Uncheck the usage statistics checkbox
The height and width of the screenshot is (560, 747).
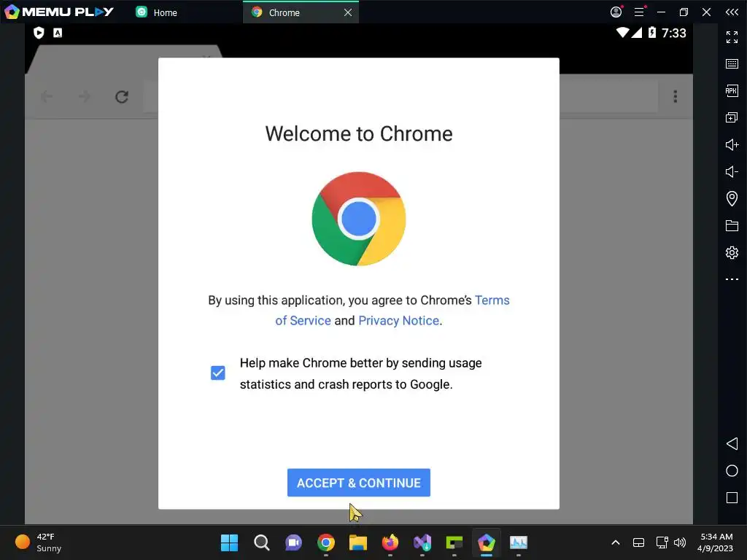coord(217,373)
